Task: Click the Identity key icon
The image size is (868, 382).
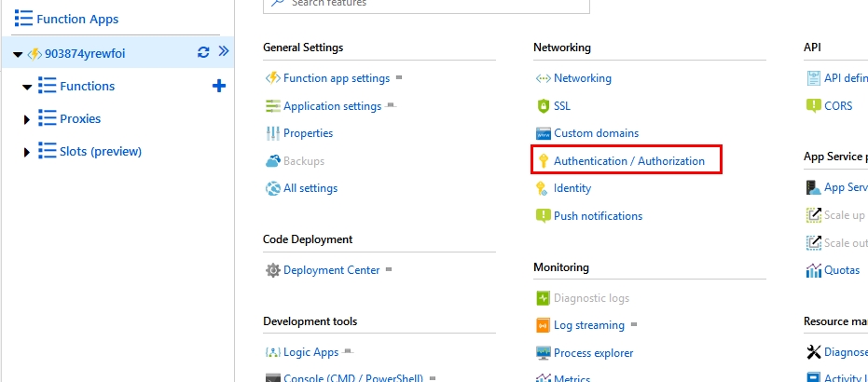Action: [x=543, y=188]
